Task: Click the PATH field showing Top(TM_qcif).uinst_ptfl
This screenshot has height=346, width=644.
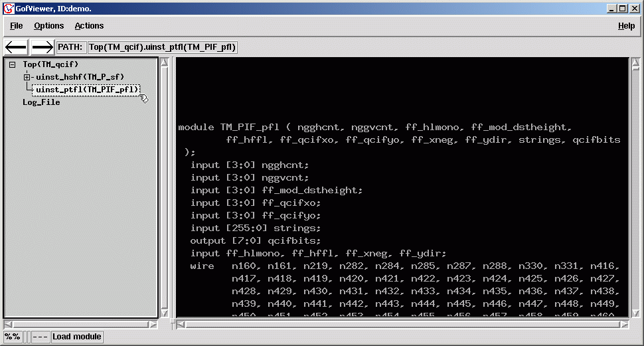Action: (163, 47)
